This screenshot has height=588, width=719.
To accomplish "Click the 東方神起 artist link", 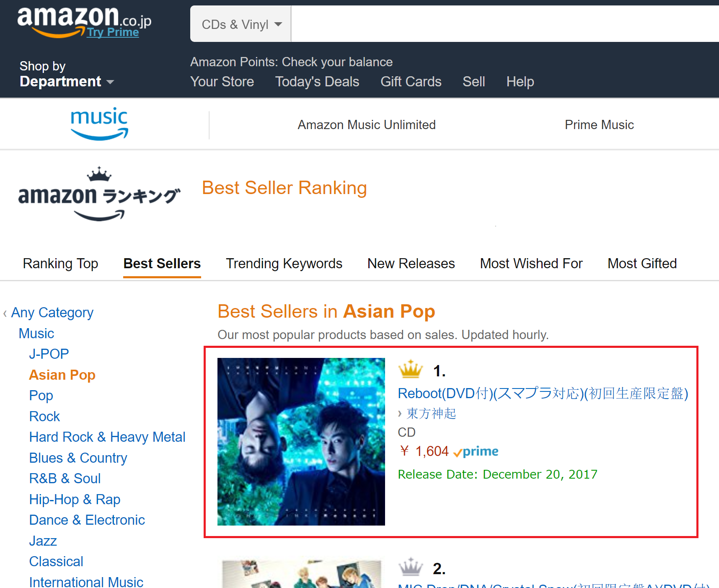I will [x=431, y=414].
